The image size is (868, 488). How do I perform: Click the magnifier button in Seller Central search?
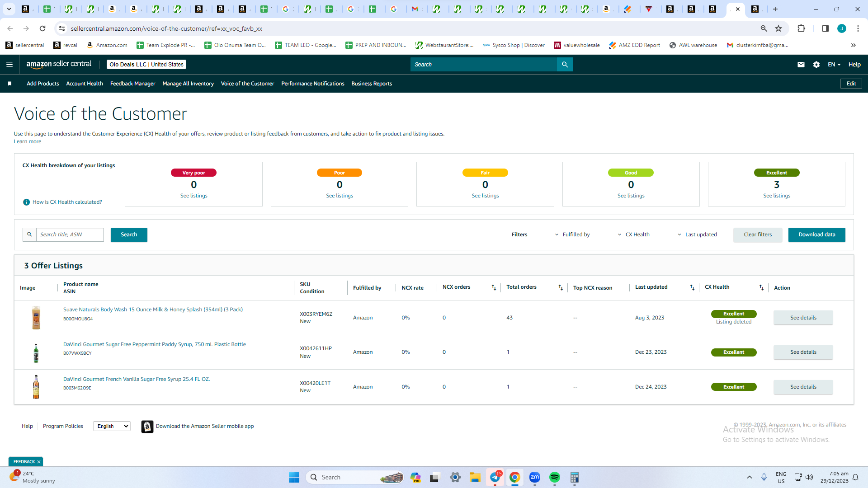(x=565, y=65)
